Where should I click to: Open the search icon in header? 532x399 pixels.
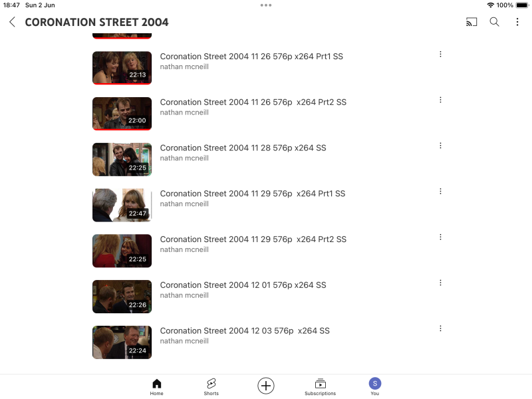pos(494,22)
